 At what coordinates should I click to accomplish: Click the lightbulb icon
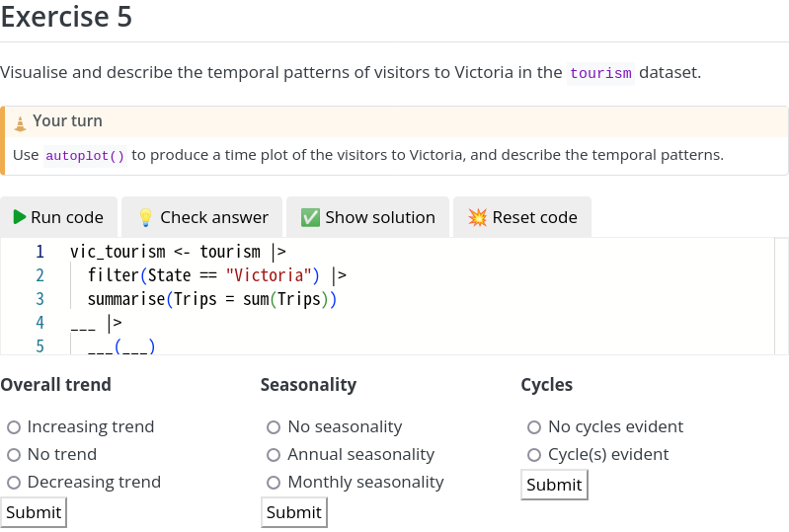click(145, 217)
